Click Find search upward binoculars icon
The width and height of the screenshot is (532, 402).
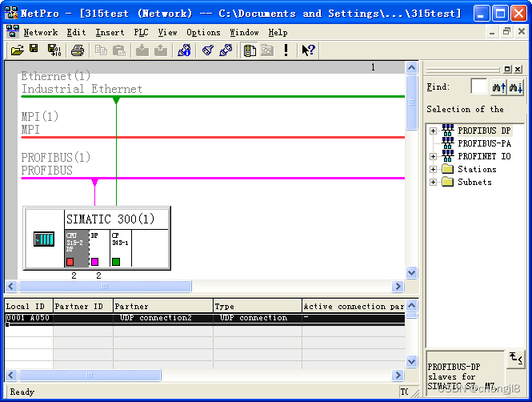coord(498,87)
